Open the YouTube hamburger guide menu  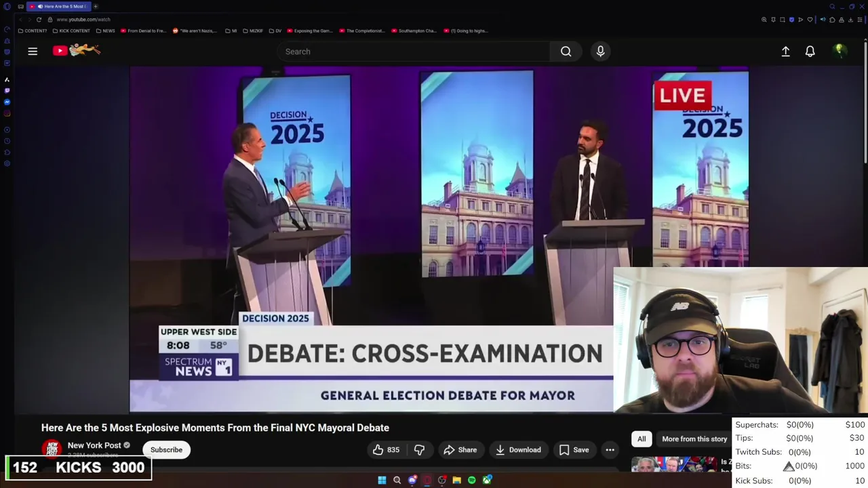click(x=33, y=51)
